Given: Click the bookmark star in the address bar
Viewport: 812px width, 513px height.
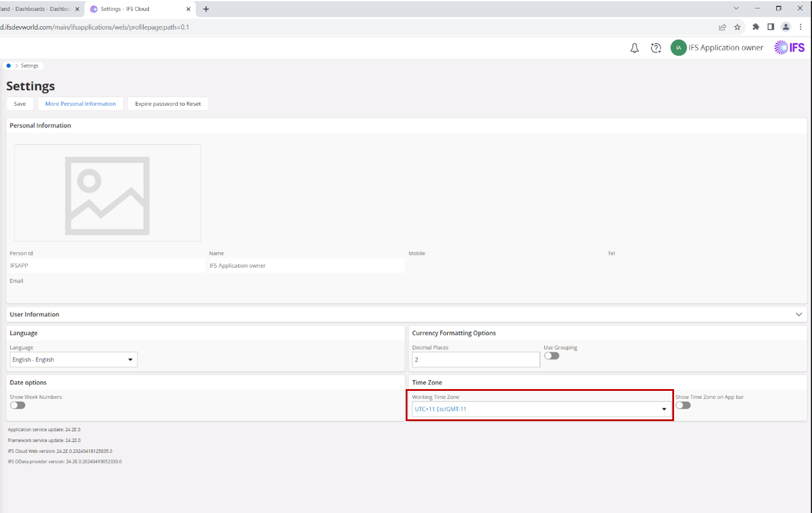Looking at the screenshot, I should click(738, 27).
